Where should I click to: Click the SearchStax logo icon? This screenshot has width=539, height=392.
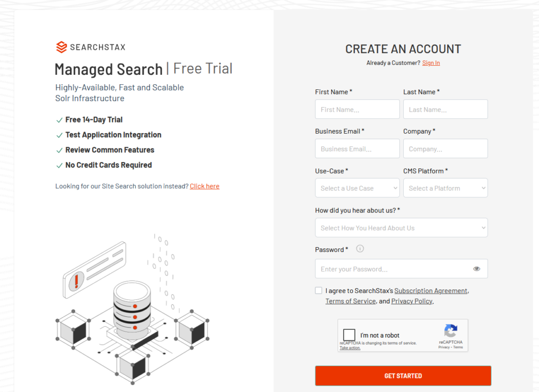(x=62, y=47)
